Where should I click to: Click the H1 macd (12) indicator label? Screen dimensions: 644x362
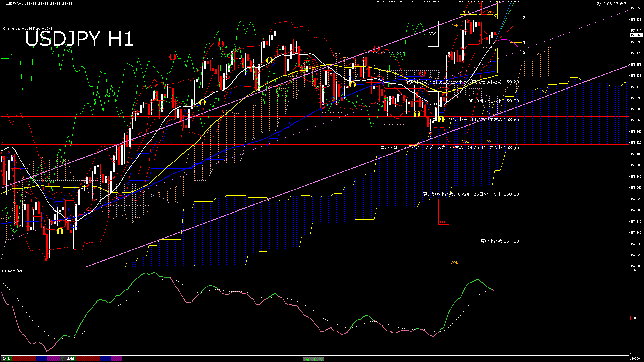point(12,271)
